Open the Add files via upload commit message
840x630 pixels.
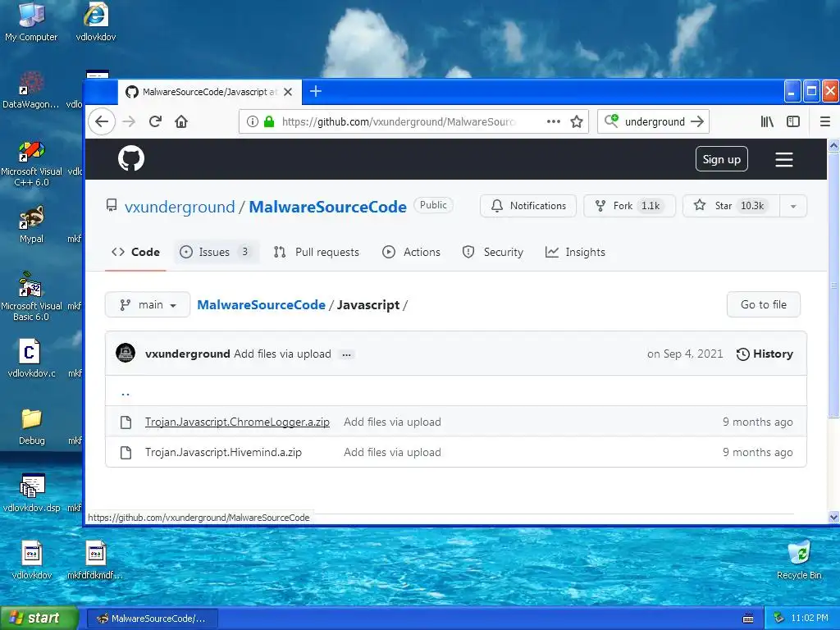coord(282,354)
